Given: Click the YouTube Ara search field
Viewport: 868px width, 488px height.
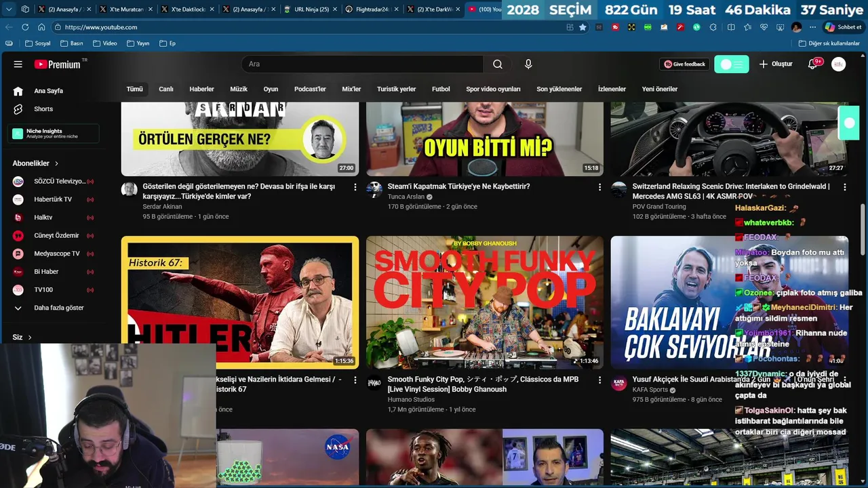Looking at the screenshot, I should coord(363,64).
